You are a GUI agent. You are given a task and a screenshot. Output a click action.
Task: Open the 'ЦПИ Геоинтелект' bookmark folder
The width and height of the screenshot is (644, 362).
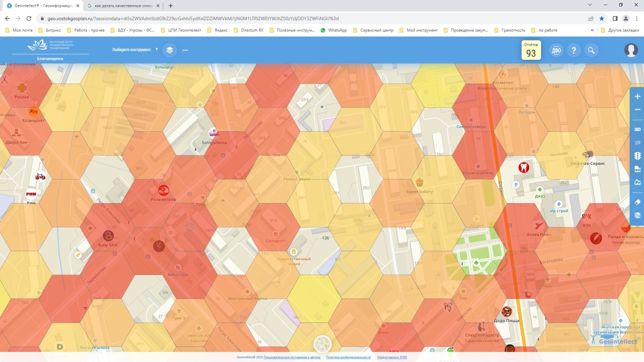(x=181, y=30)
